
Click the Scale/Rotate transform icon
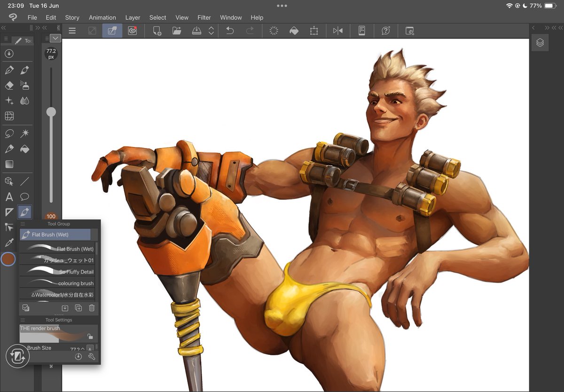(314, 31)
